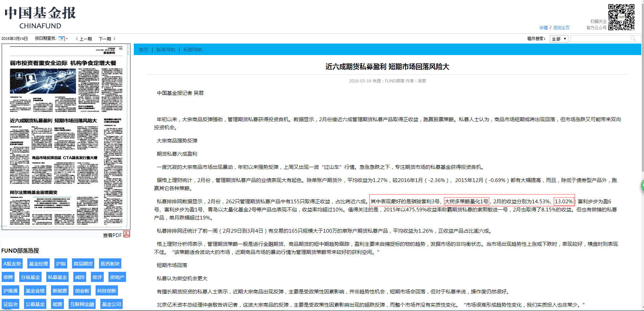Viewport: 644px width, 311px height.
Task: Click the 短期市场回落 subheading
Action: pyautogui.click(x=172, y=265)
